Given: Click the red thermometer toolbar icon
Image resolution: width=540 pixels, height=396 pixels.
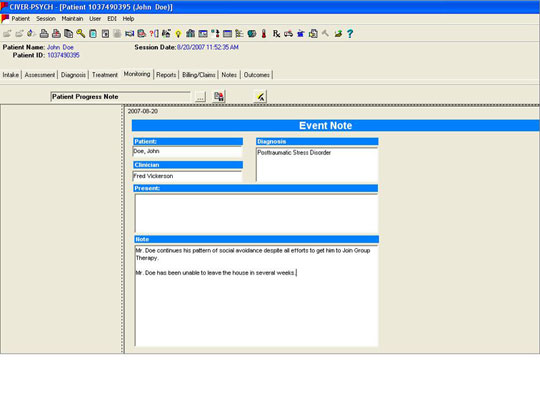Looking at the screenshot, I should [x=264, y=33].
